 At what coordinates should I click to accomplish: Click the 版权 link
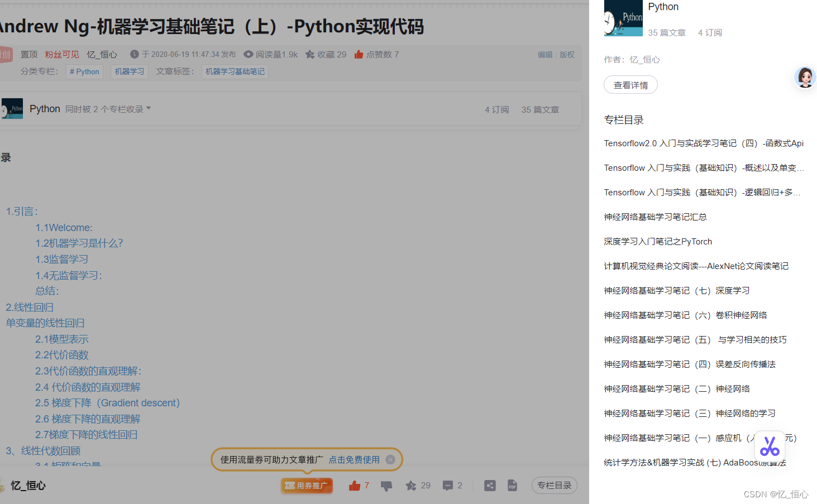567,55
